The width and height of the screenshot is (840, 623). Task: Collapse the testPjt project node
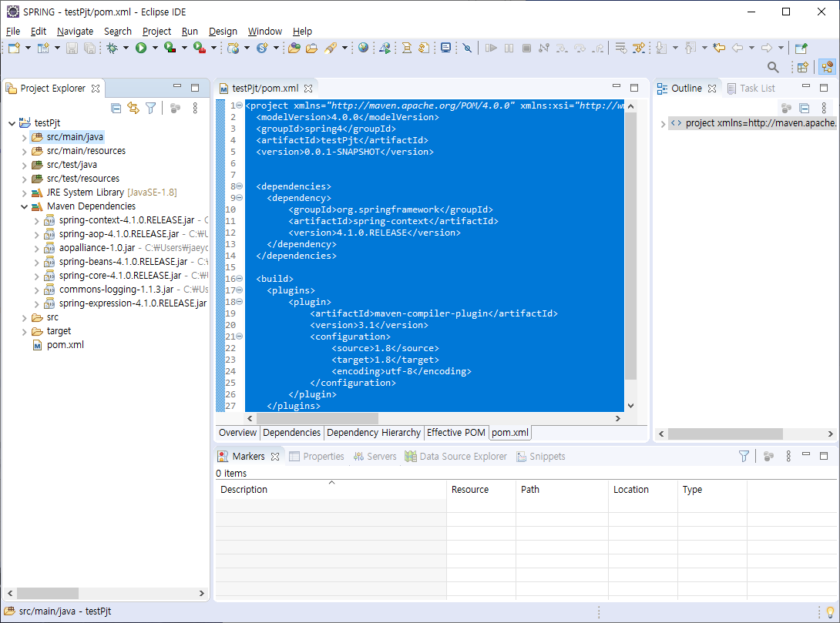[12, 123]
